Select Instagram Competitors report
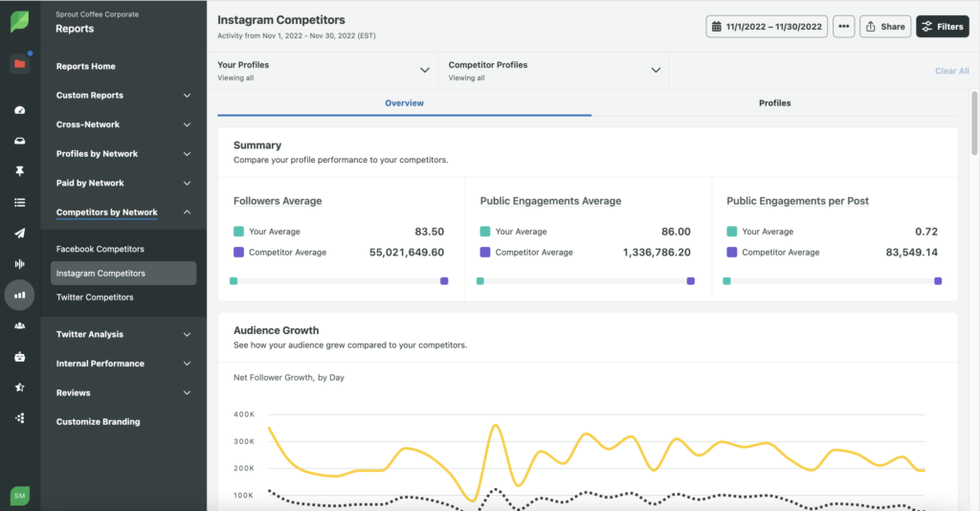This screenshot has width=980, height=511. pyautogui.click(x=123, y=273)
